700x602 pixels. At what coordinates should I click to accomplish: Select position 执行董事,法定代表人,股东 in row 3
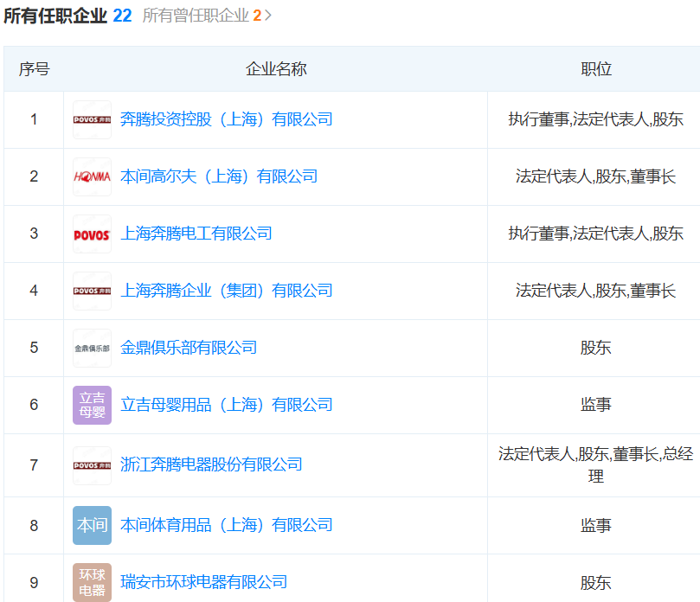click(x=595, y=234)
